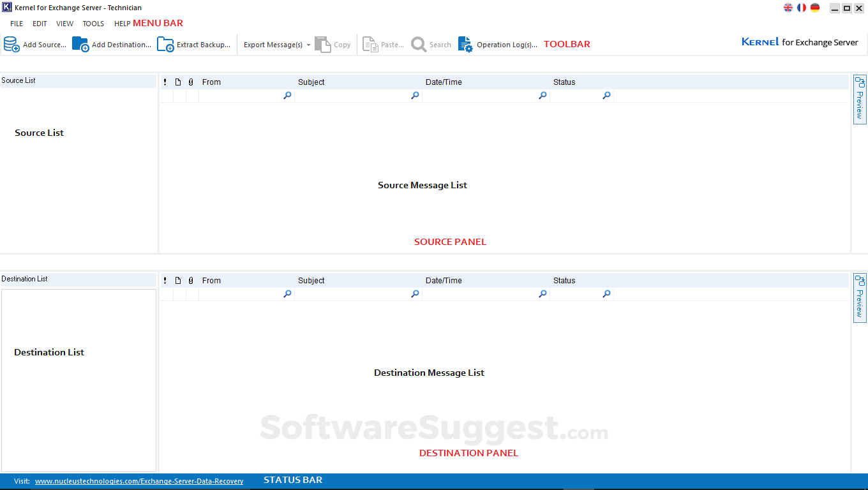The image size is (868, 490).
Task: Click the Paste toolbar icon
Action: [x=370, y=44]
